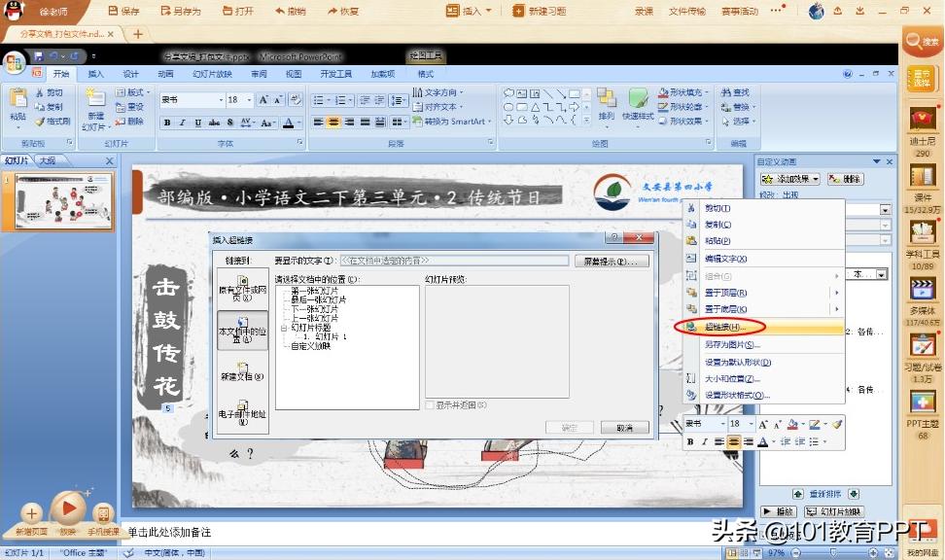The image size is (945, 560).
Task: Select Create New Document (新建文档) link type
Action: (242, 370)
